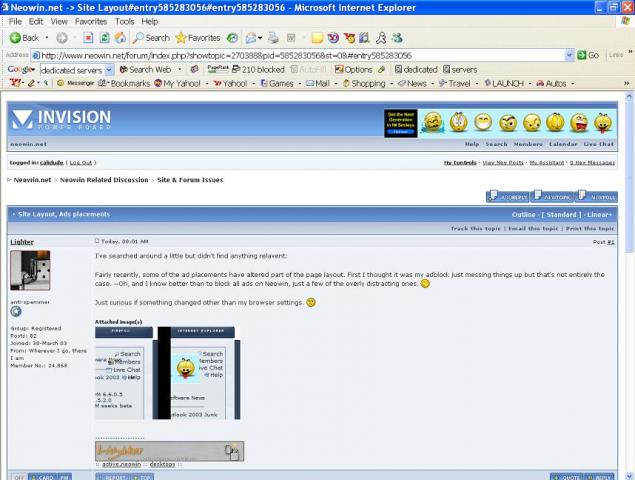
Task: Click the Track this topic link
Action: click(x=475, y=228)
